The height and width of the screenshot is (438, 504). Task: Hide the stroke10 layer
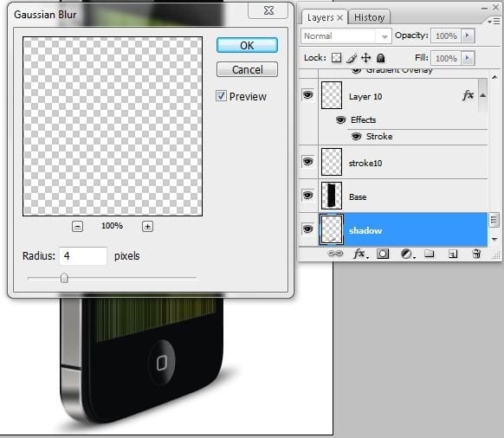click(307, 161)
